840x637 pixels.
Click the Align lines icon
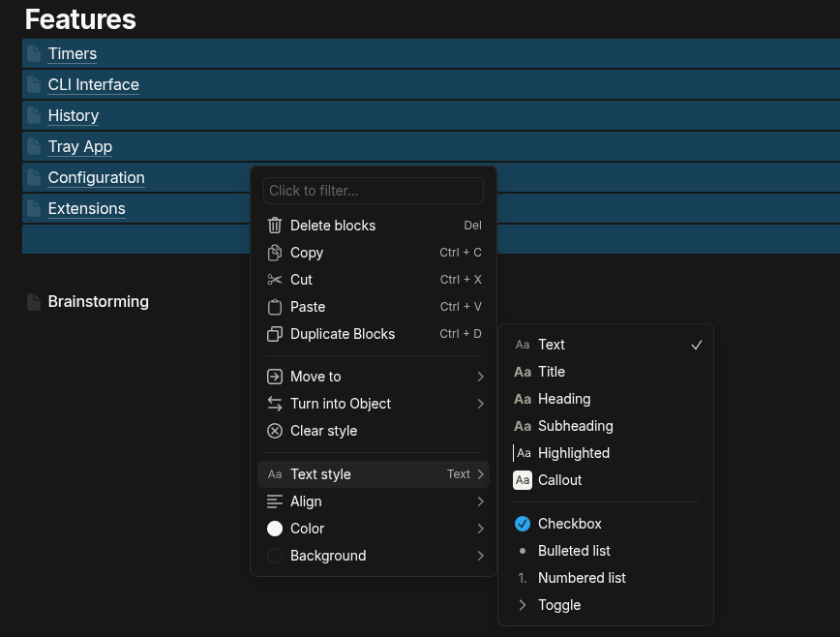pyautogui.click(x=274, y=501)
